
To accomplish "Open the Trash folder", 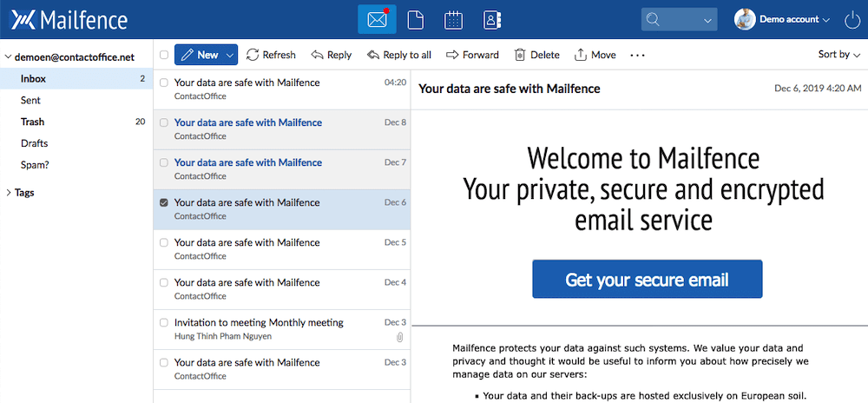I will click(x=33, y=122).
